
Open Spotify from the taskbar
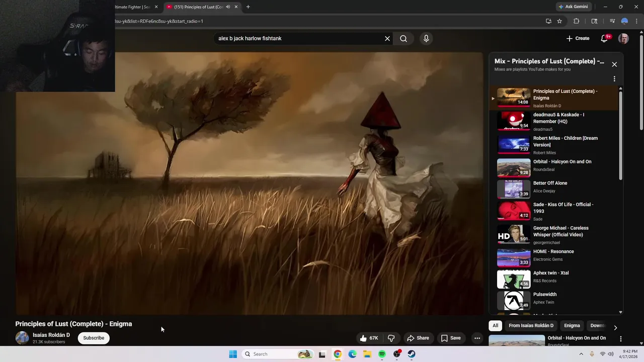[382, 354]
